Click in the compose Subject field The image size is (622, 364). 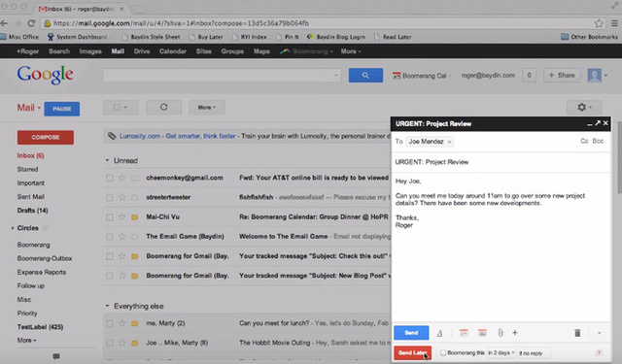coord(501,162)
